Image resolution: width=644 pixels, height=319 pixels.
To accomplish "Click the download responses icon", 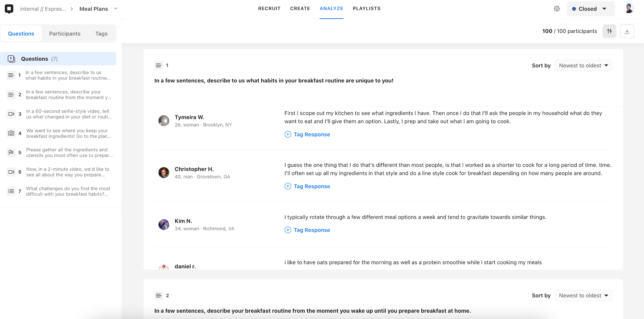I will 627,31.
